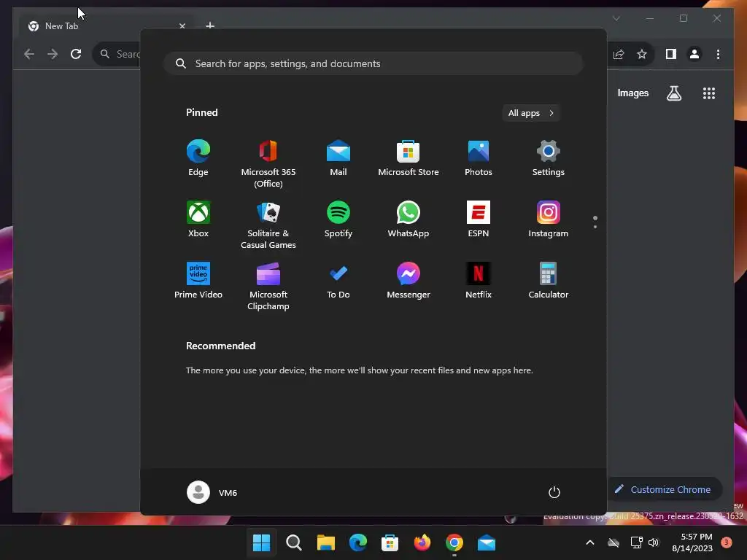
Task: Open Solitaire & Casual Games
Action: pyautogui.click(x=268, y=225)
